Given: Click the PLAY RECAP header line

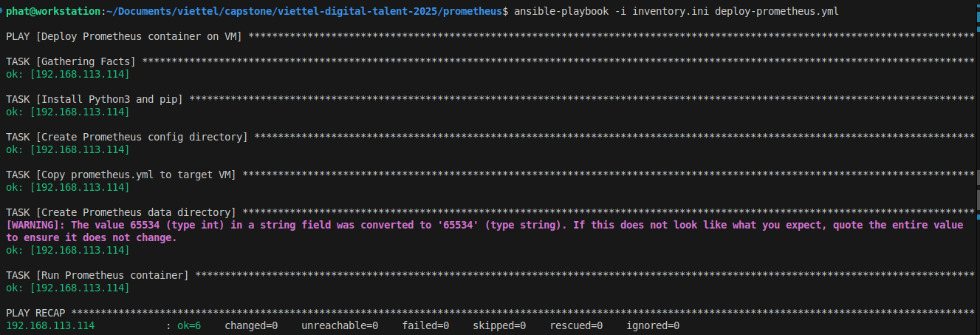Looking at the screenshot, I should [x=490, y=313].
